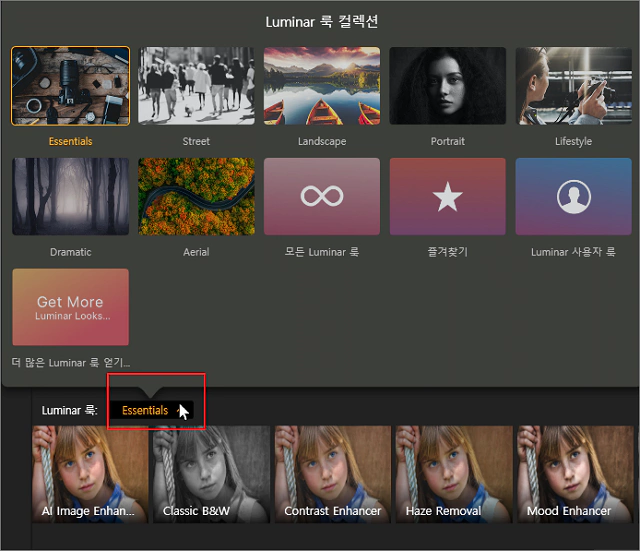Select the Aerial looks collection
640x551 pixels.
[196, 196]
